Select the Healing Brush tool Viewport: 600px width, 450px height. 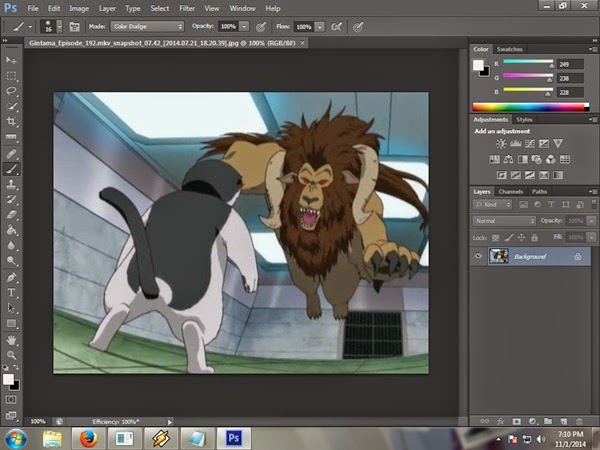coord(11,154)
